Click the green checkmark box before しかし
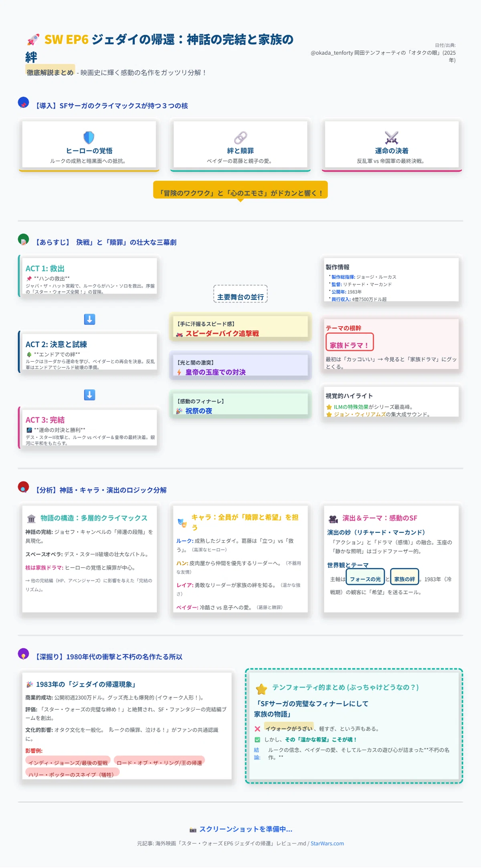The image size is (481, 868). coord(257,740)
